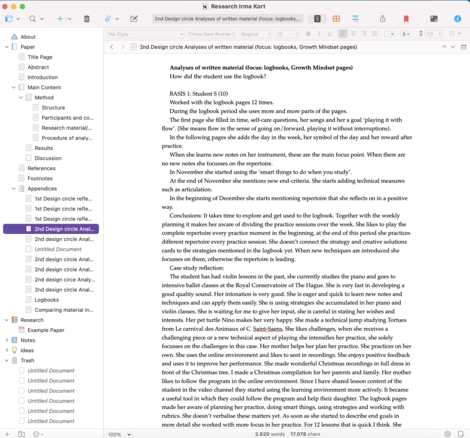Open the Results document

(44, 148)
